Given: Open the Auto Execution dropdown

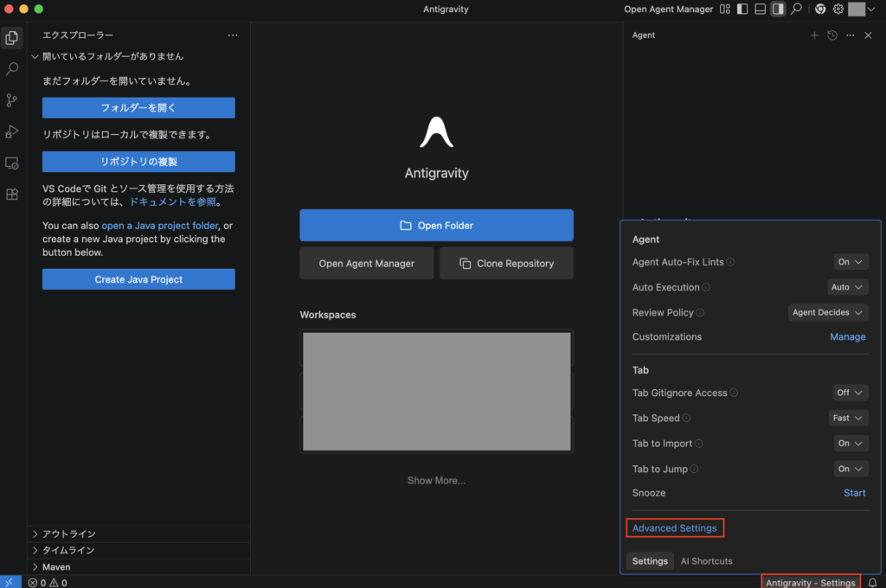Looking at the screenshot, I should point(847,287).
